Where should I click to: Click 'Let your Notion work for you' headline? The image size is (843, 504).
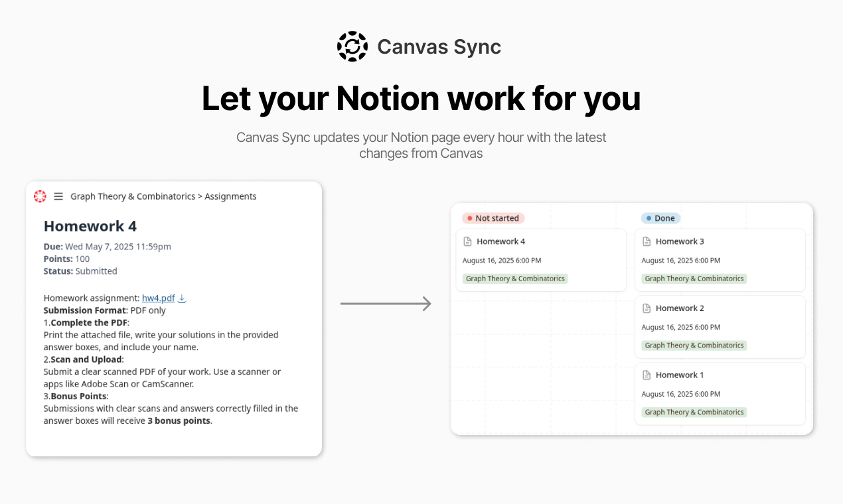(x=421, y=98)
